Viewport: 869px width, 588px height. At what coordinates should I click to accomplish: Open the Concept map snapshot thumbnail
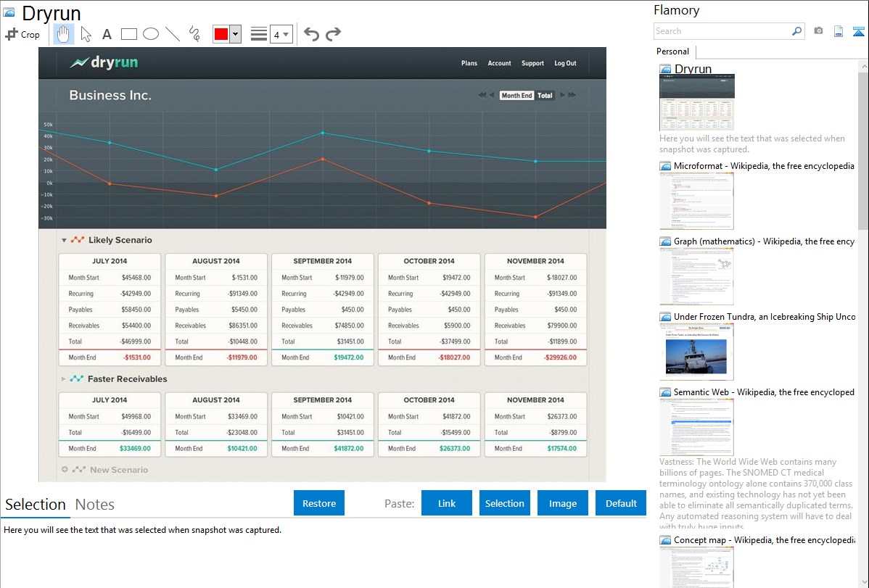click(x=696, y=566)
